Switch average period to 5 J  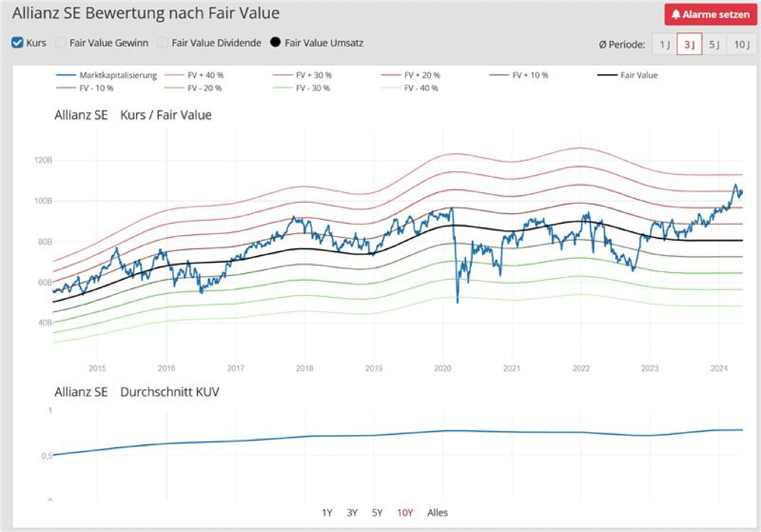coord(714,44)
